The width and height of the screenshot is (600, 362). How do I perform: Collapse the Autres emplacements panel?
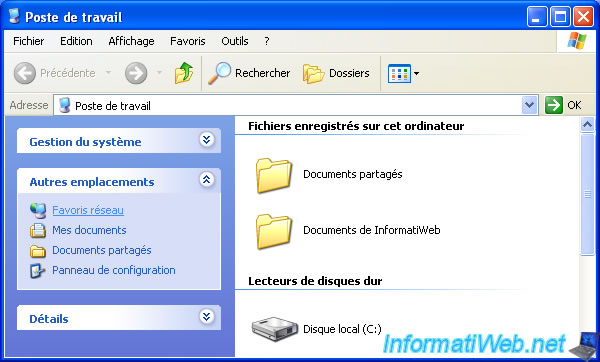206,179
